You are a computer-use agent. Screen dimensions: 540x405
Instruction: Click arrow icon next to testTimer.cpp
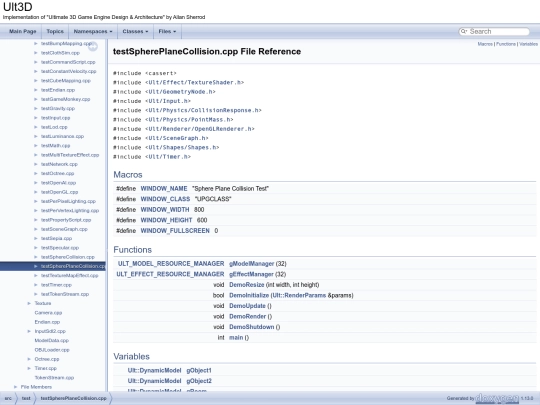coord(36,285)
